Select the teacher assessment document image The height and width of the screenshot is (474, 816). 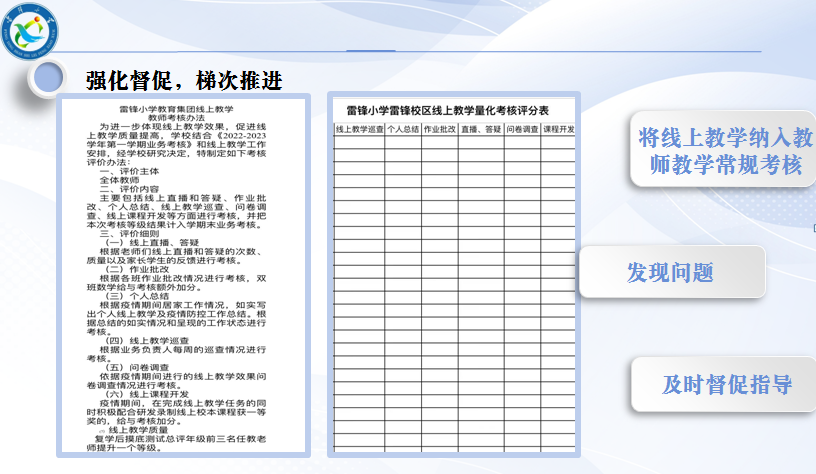tap(187, 275)
